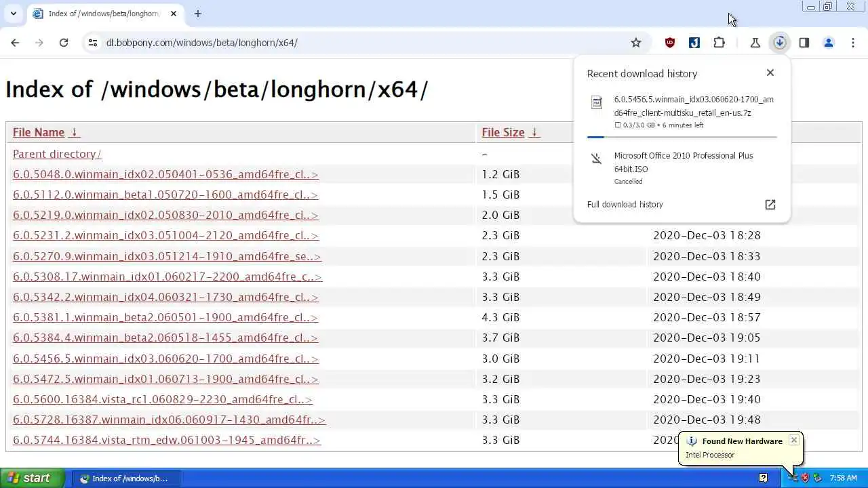The width and height of the screenshot is (868, 488).
Task: Click the download progress bar for the 7z file
Action: click(x=682, y=137)
